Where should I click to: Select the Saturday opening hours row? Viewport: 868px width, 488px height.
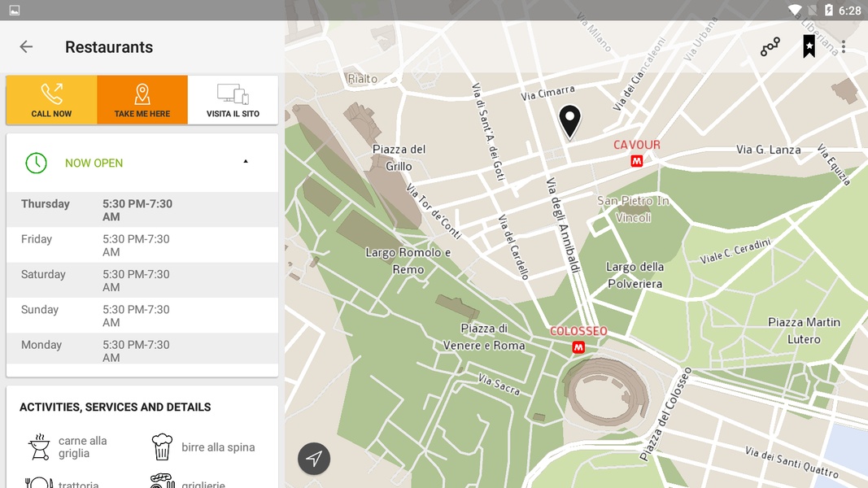142,281
